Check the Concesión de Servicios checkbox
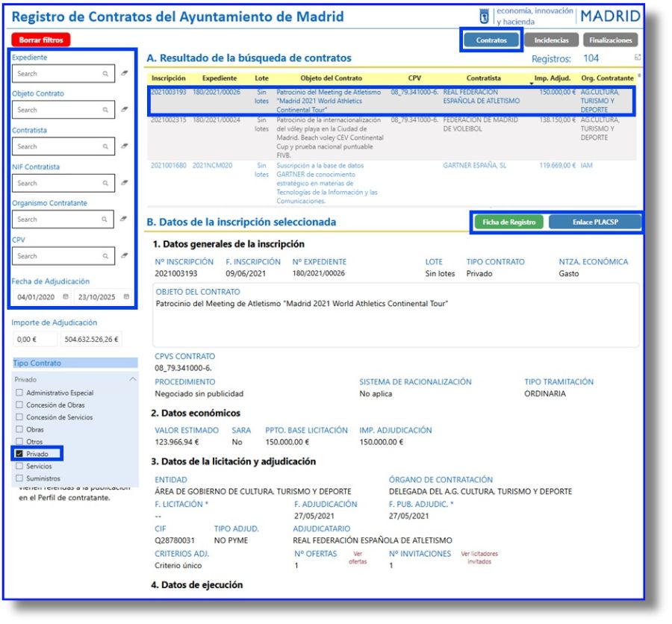Screen dimensions: 672x624 click(19, 417)
